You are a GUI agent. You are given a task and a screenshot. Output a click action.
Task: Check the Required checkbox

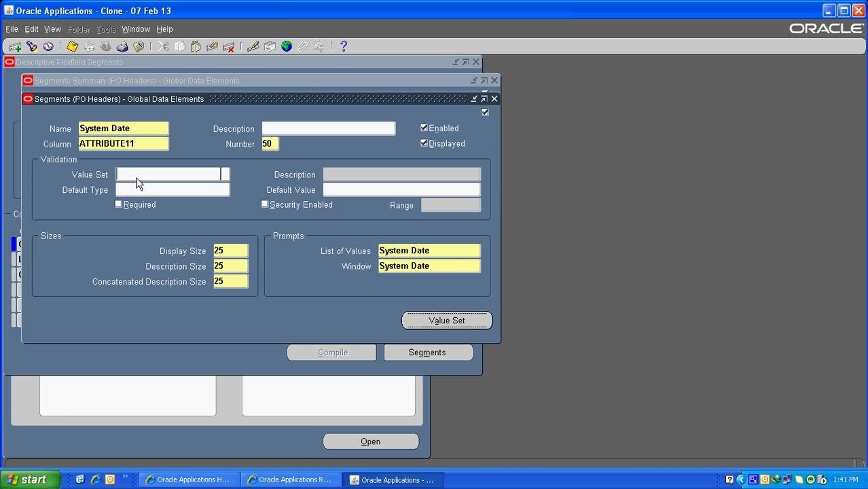click(119, 204)
